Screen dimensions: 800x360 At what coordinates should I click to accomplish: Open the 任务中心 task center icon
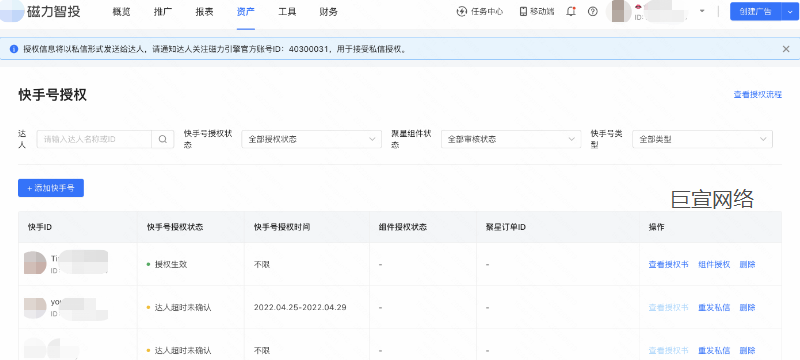462,11
